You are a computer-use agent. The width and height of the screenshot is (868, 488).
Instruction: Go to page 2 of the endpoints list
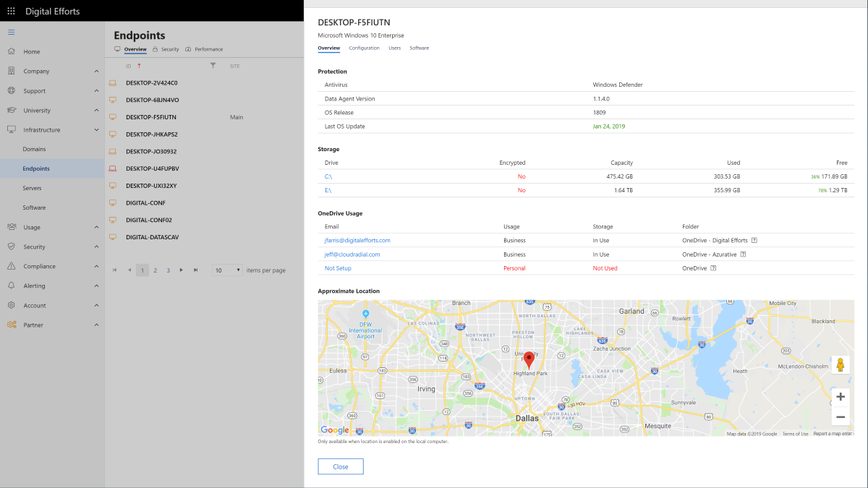[x=155, y=270]
